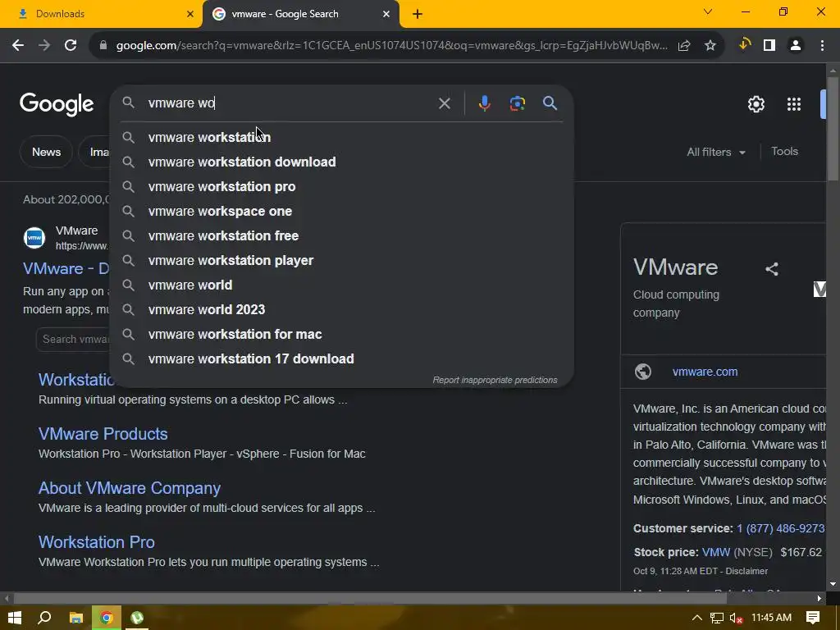Open Google quick settings gear
The height and width of the screenshot is (630, 840).
tap(756, 104)
